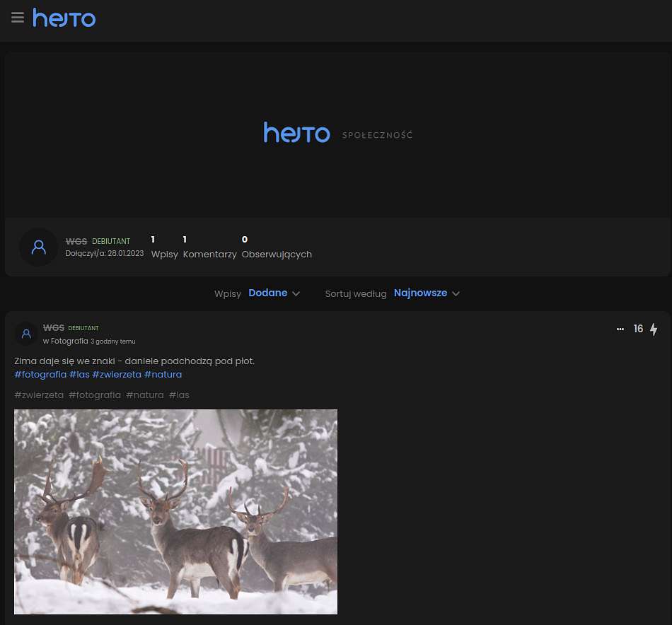Click the blue #zwierzeta hashtag in post text
This screenshot has width=672, height=625.
click(x=117, y=375)
